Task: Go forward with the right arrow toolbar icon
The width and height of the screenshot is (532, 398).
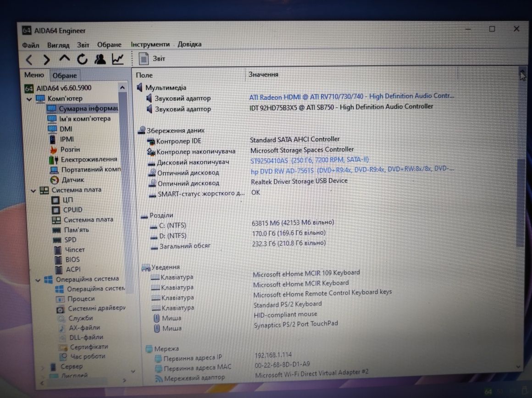Action: click(x=46, y=60)
